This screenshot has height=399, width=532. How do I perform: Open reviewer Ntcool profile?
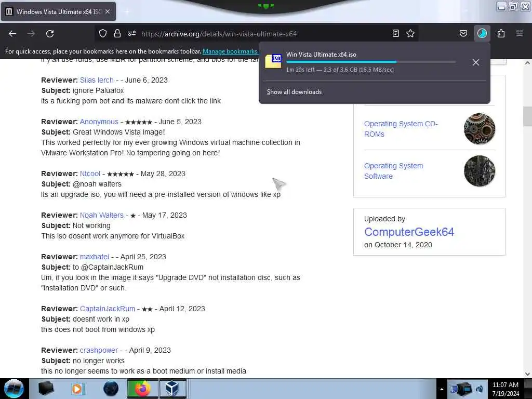pos(90,174)
